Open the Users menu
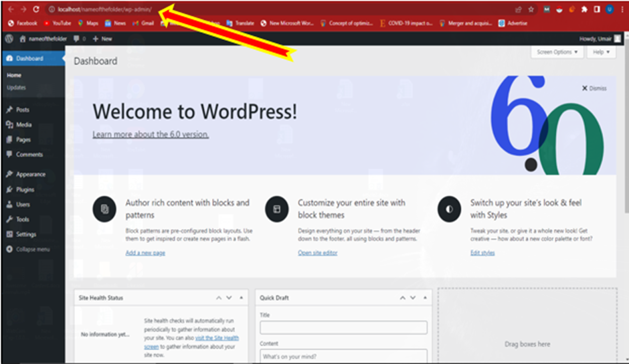 click(x=23, y=204)
